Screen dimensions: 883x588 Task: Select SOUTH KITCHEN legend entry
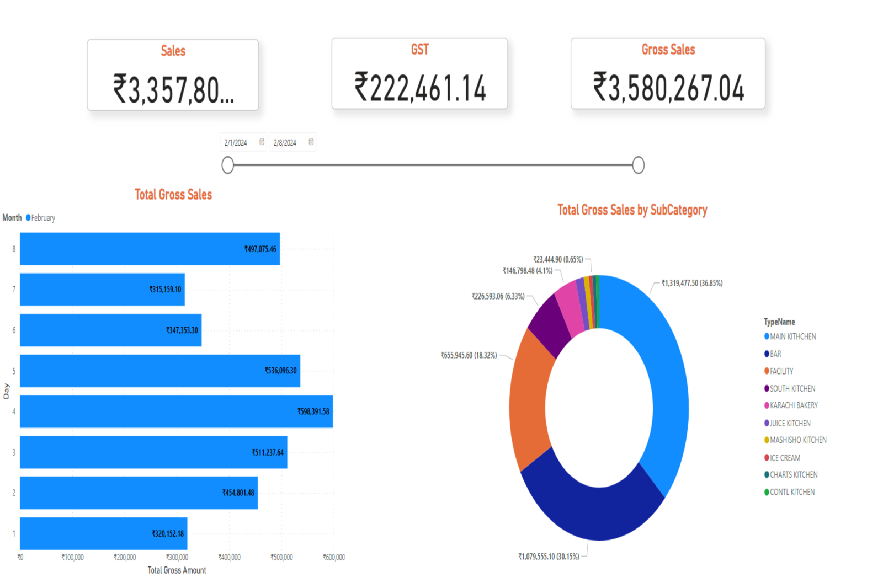tap(790, 388)
